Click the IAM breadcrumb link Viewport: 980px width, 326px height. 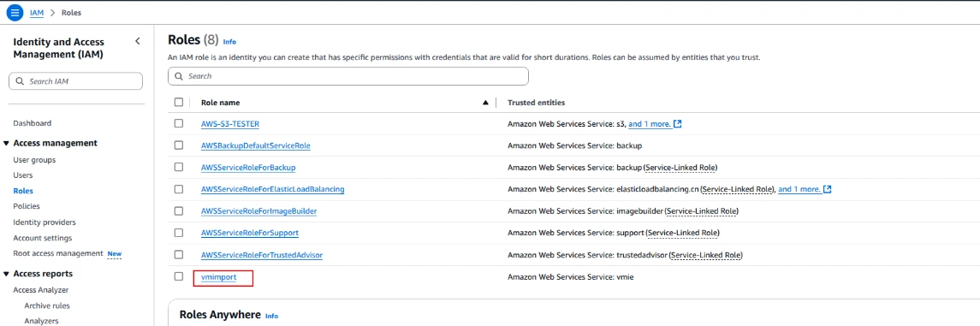[x=37, y=13]
